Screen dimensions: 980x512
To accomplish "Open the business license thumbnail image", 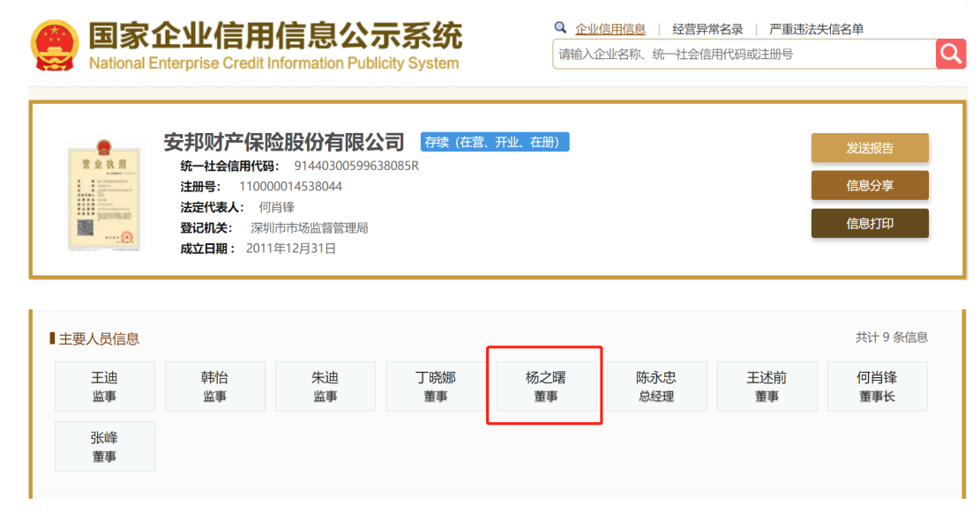I will click(104, 196).
